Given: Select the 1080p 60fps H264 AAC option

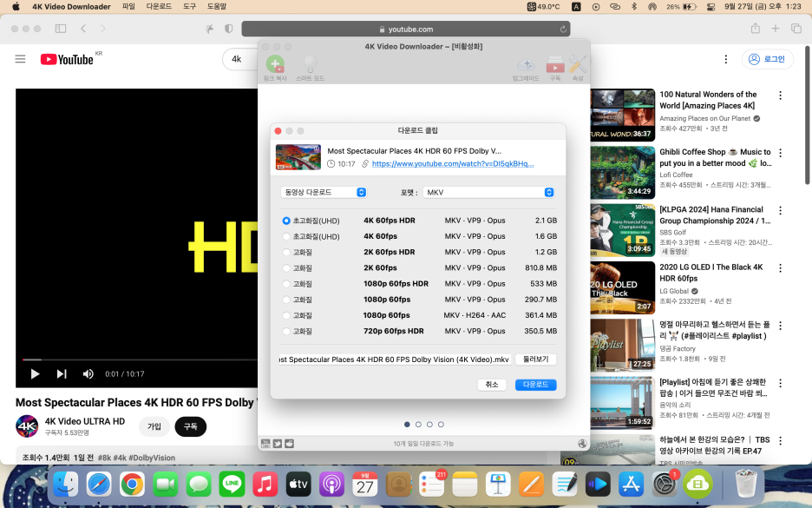Looking at the screenshot, I should (x=286, y=315).
